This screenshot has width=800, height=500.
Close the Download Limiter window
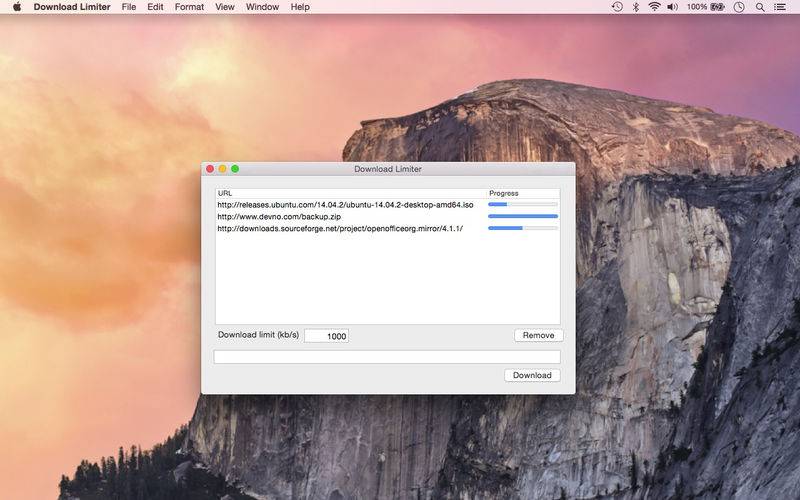pyautogui.click(x=210, y=168)
